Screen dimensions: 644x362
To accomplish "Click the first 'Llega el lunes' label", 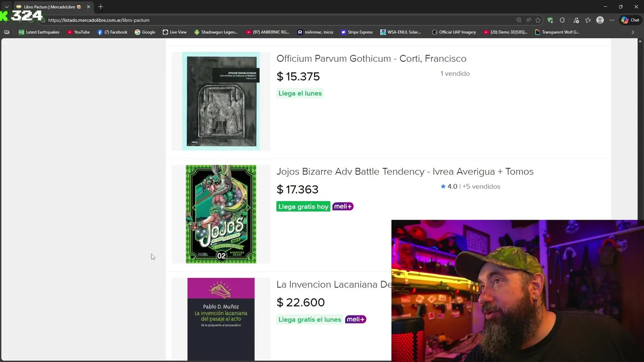I will (x=300, y=93).
